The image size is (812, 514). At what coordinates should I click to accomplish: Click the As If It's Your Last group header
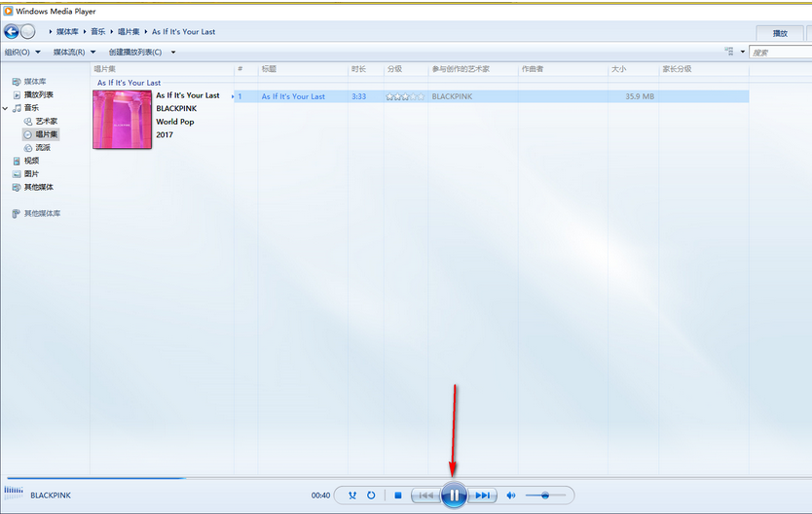129,83
